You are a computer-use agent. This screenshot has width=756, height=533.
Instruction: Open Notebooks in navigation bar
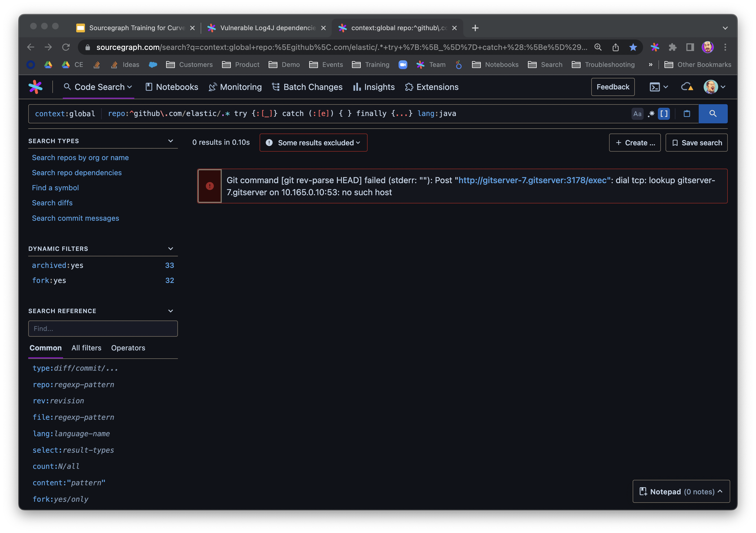(172, 87)
